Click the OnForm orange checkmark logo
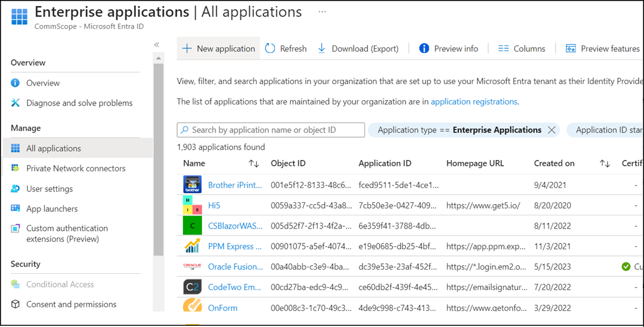This screenshot has height=327, width=644. [x=192, y=306]
